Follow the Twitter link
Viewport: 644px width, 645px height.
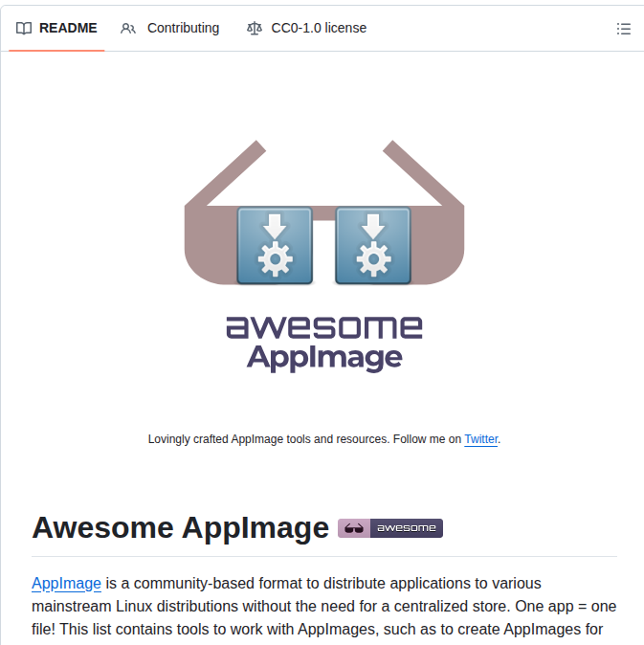pos(480,439)
